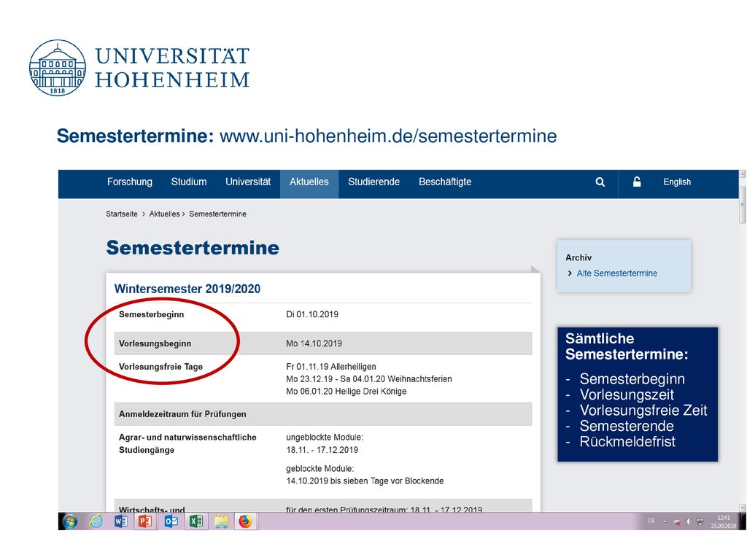Click the www.uni-hohenheim.de/semestertermine URL text
The image size is (747, 560).
coord(388,136)
